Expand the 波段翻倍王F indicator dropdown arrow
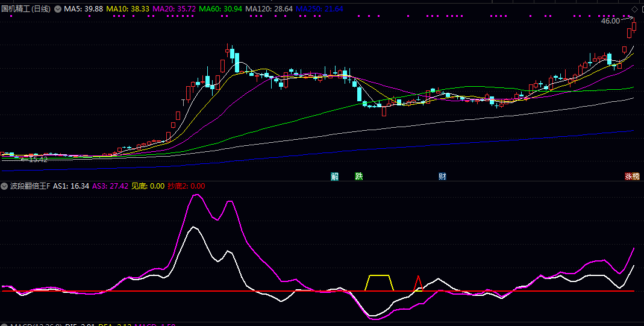Screen dimensions: 644x326 [x=5, y=186]
